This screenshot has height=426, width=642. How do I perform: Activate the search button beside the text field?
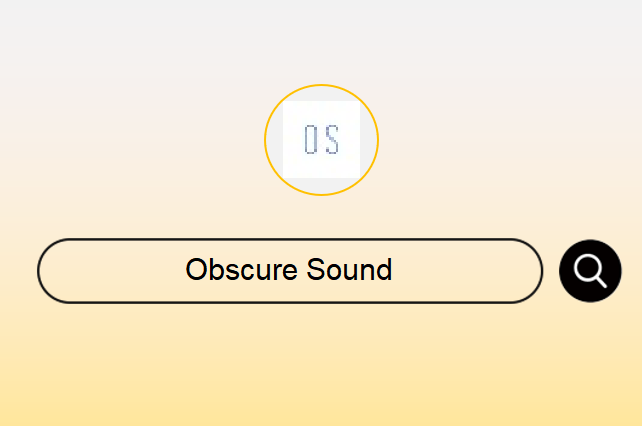click(590, 271)
